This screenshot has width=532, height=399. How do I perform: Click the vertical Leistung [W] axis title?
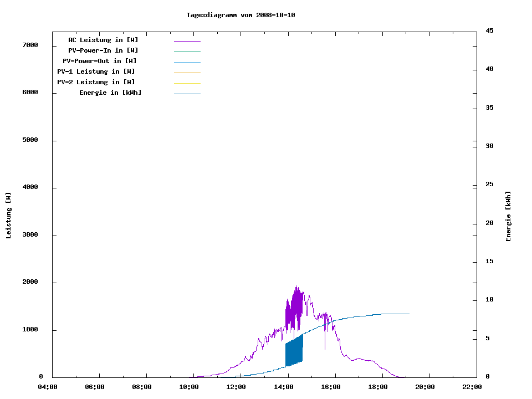tap(8, 216)
